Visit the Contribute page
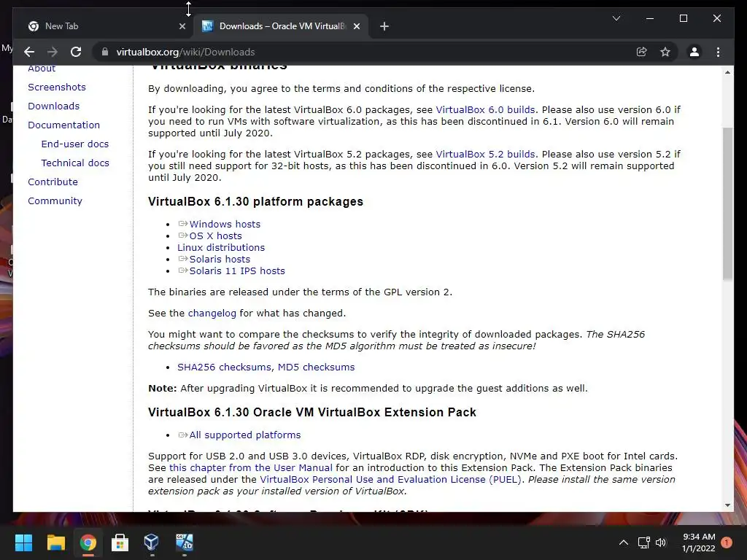The image size is (747, 560). (x=53, y=182)
